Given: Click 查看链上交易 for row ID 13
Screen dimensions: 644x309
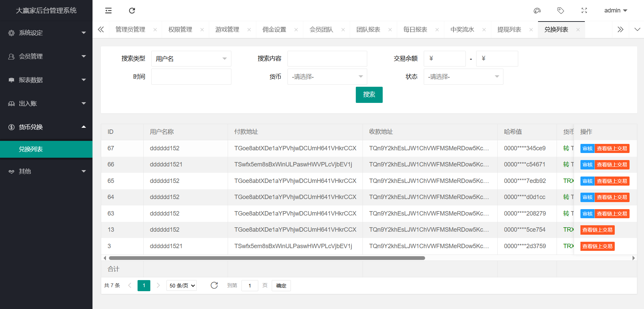Looking at the screenshot, I should coord(597,230).
